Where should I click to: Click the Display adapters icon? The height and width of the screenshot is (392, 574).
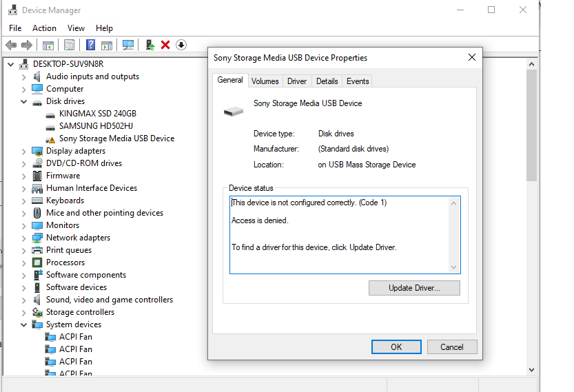pyautogui.click(x=37, y=151)
